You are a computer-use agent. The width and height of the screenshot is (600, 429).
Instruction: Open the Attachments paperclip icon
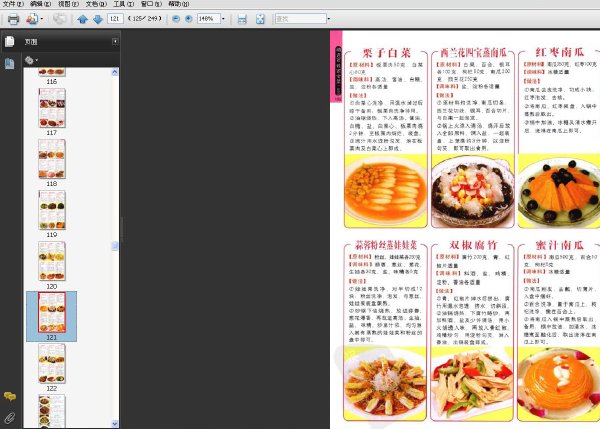(10, 418)
